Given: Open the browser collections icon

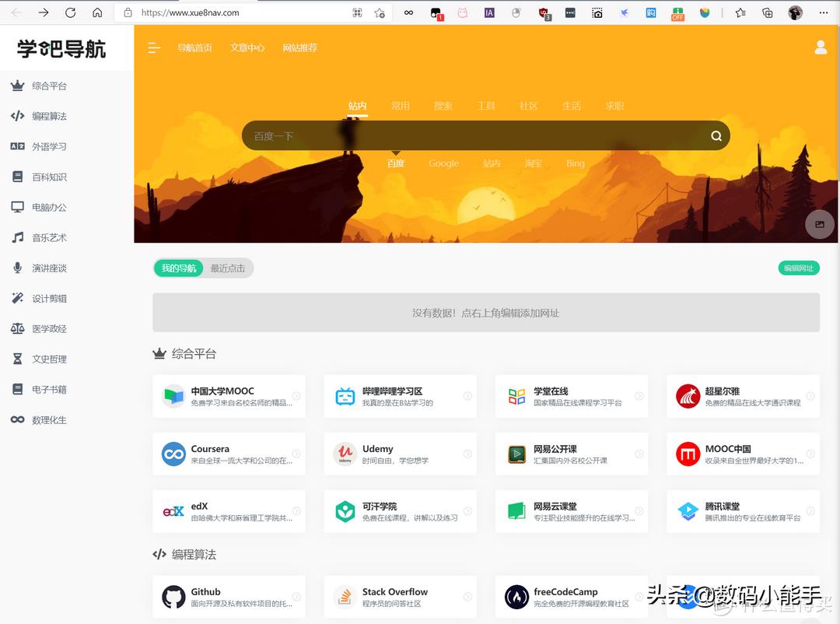Looking at the screenshot, I should coord(767,12).
